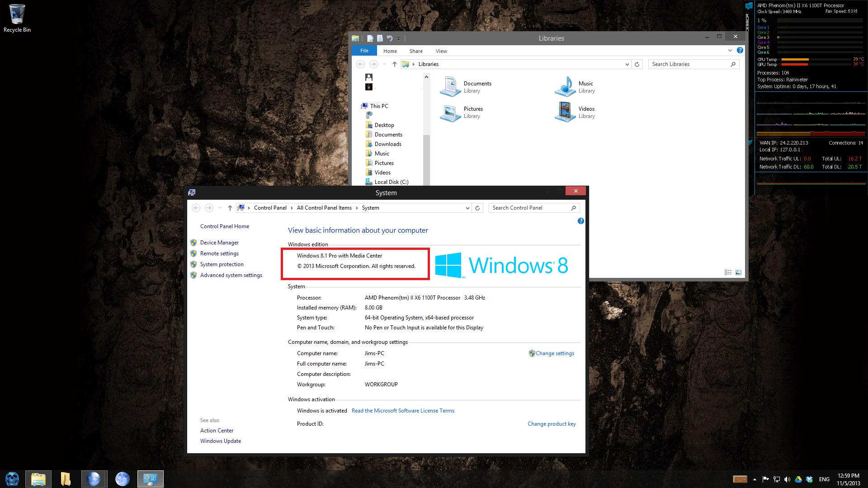Refresh the Libraries window

tap(637, 64)
